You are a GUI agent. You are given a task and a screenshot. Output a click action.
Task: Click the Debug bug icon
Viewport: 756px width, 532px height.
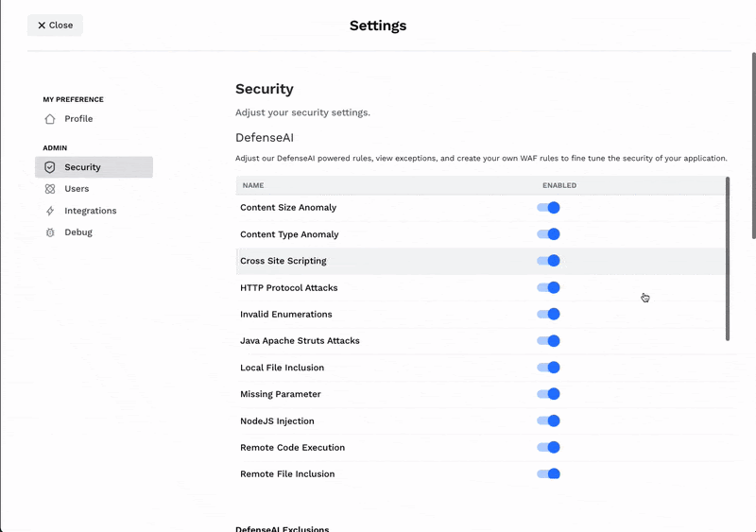pyautogui.click(x=50, y=232)
